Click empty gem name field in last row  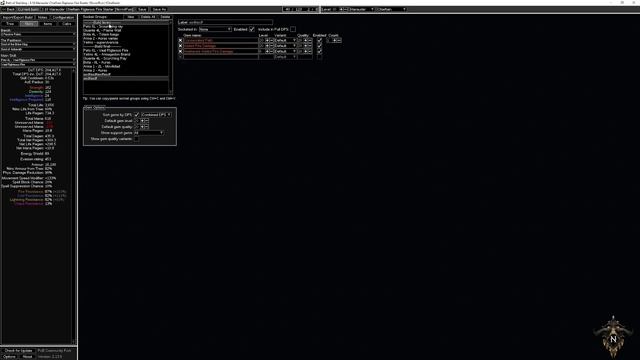221,57
